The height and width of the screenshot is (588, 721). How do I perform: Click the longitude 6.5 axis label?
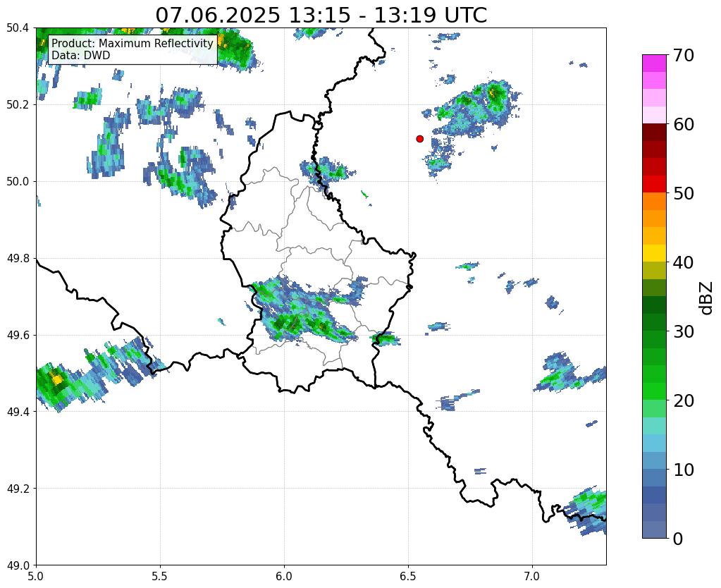pyautogui.click(x=408, y=576)
